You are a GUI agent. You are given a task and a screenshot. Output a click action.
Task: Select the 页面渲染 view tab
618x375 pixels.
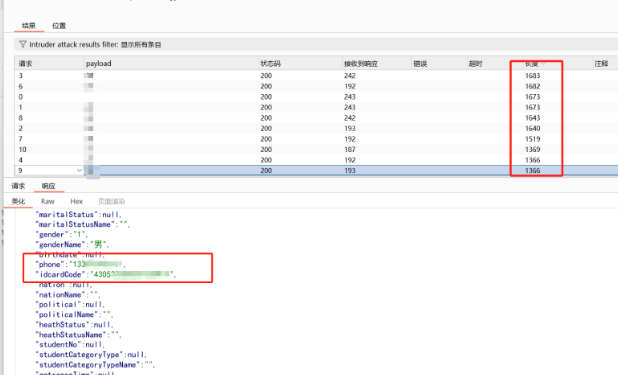(111, 201)
